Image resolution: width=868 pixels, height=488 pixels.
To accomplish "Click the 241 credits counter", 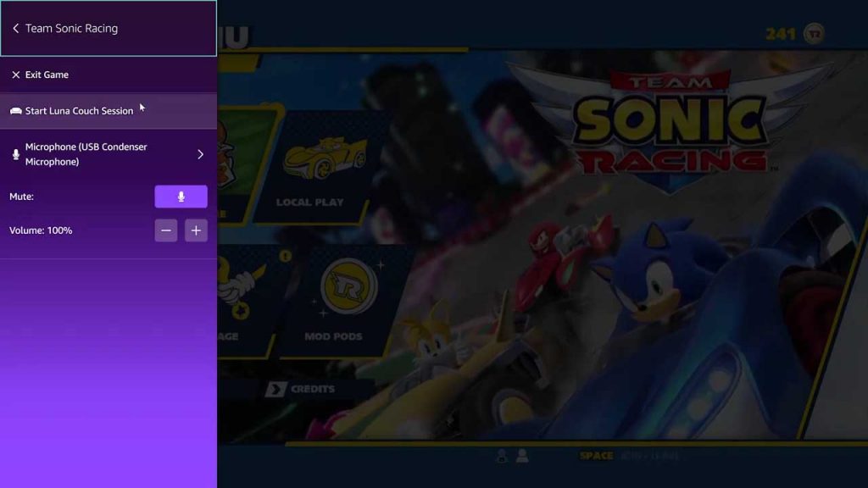I will 781,34.
